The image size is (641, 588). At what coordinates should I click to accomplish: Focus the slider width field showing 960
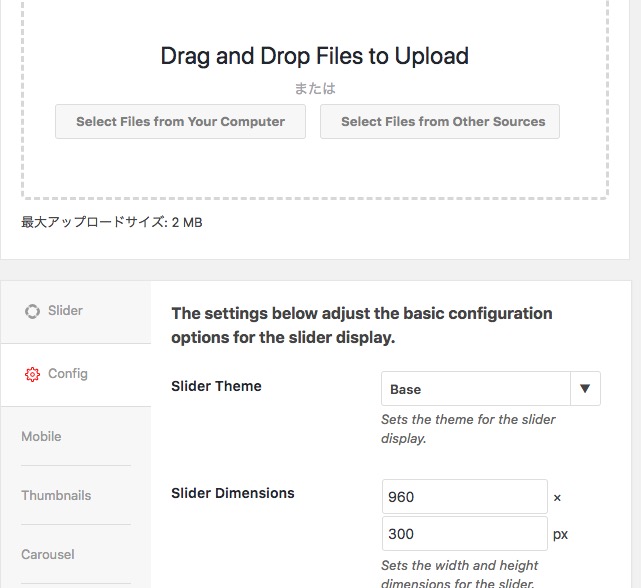tap(465, 496)
